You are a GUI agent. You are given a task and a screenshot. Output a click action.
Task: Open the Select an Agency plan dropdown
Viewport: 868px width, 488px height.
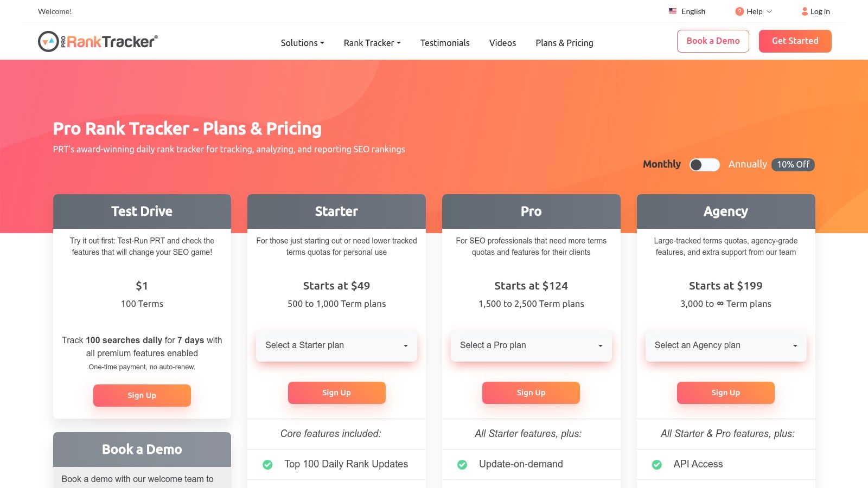point(725,345)
